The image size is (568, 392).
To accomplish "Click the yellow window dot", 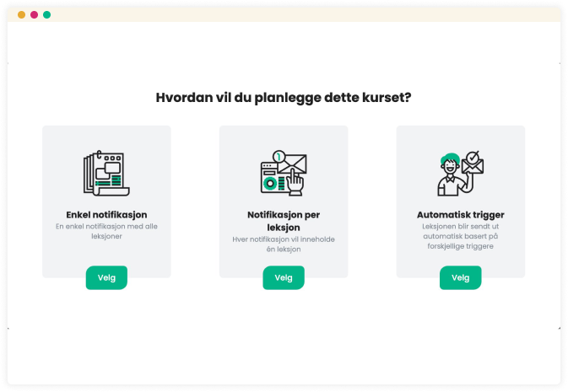I will coord(21,14).
